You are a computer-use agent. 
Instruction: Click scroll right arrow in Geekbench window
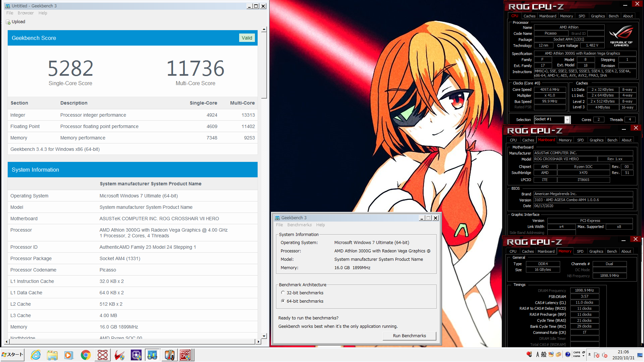[258, 342]
